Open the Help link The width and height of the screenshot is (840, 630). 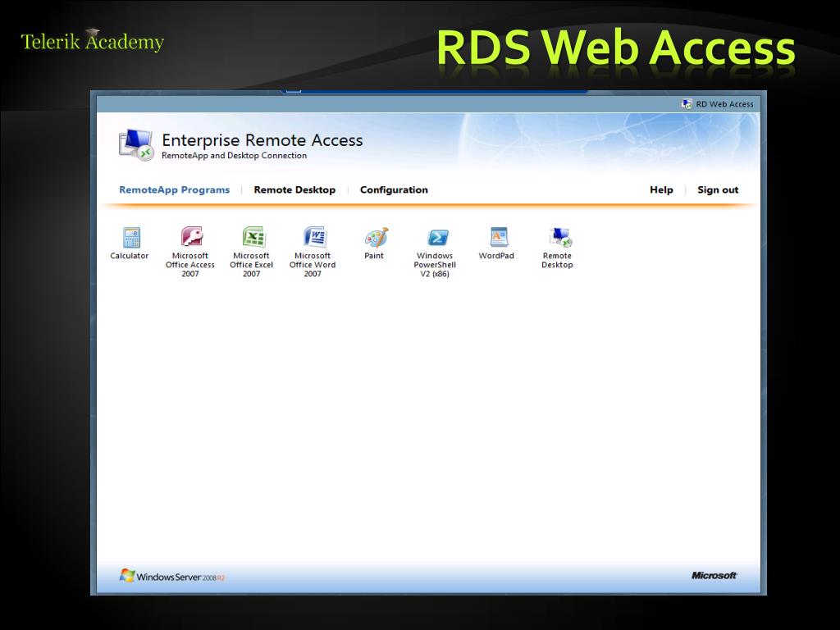point(661,189)
